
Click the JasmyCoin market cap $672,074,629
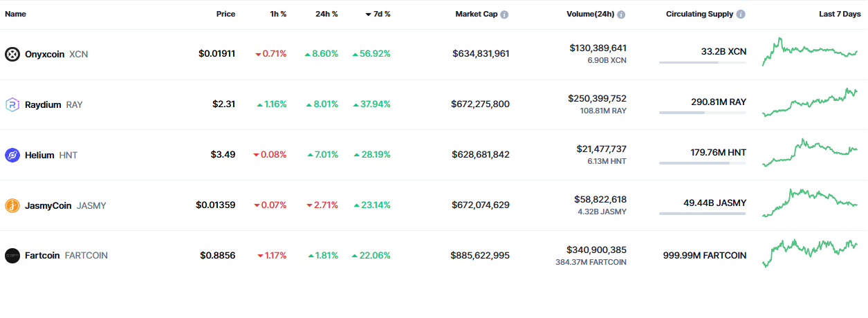(x=481, y=205)
